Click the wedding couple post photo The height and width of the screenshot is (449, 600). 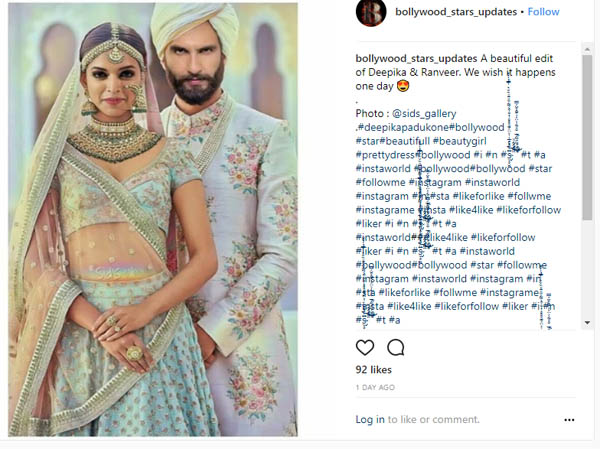click(153, 219)
